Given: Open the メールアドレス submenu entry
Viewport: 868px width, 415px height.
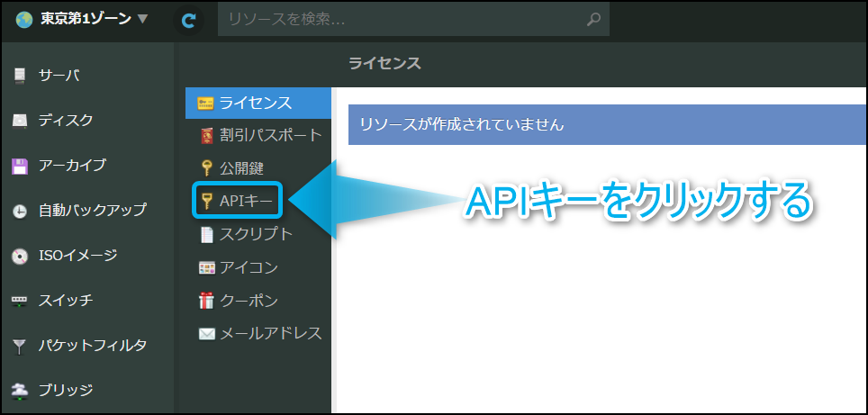Looking at the screenshot, I should [x=270, y=333].
